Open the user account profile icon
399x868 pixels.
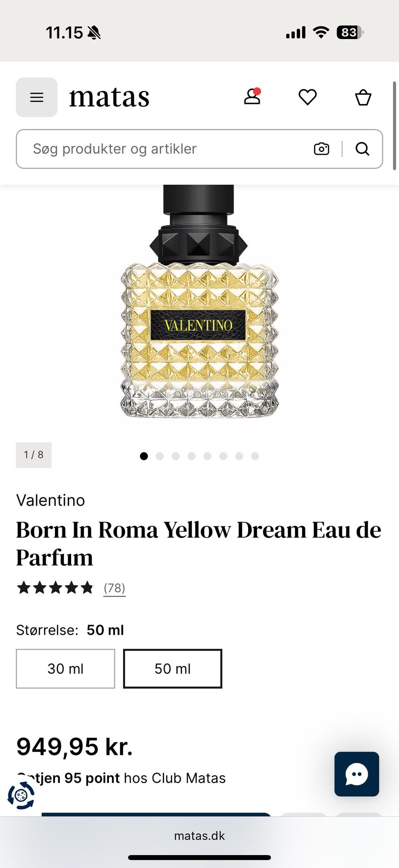coord(252,97)
